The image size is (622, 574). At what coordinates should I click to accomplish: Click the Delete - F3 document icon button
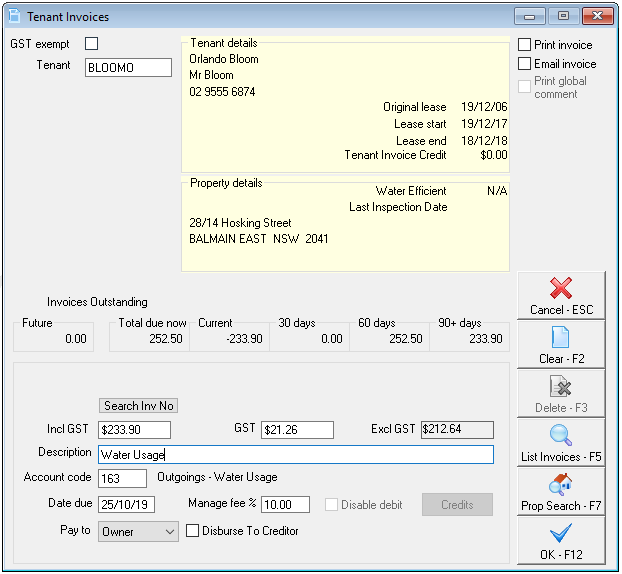pos(561,394)
